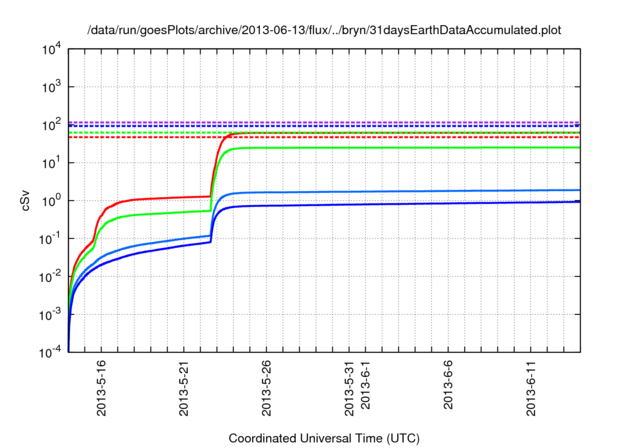Click the 10^3 y-axis tick label
This screenshot has width=640, height=448.
[x=51, y=87]
